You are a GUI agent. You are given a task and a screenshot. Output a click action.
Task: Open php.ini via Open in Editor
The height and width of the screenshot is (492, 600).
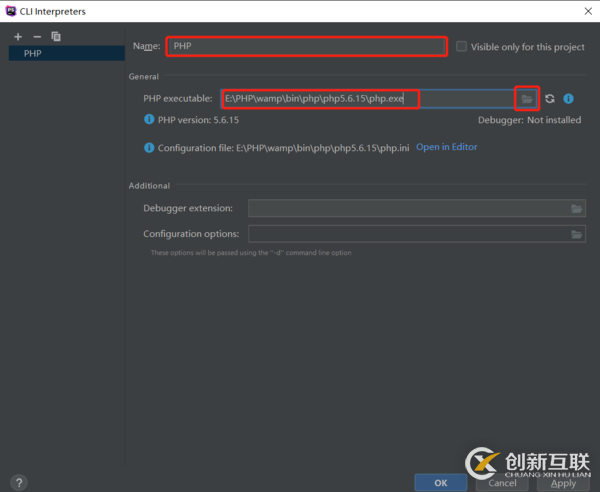[x=447, y=147]
